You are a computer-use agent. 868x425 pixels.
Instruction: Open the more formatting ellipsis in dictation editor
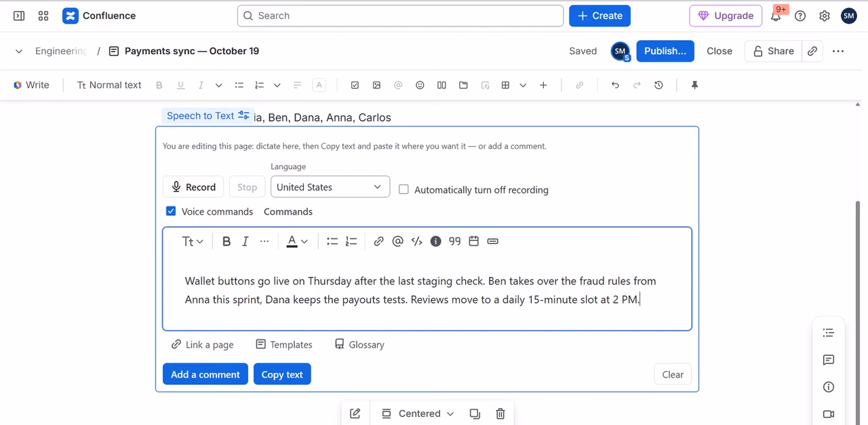coord(264,241)
